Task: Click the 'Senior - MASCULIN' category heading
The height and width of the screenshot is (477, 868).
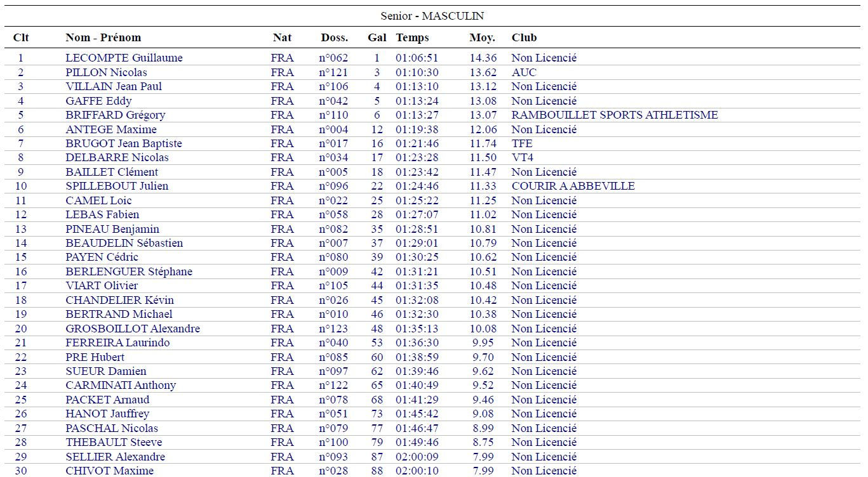Action: (432, 16)
